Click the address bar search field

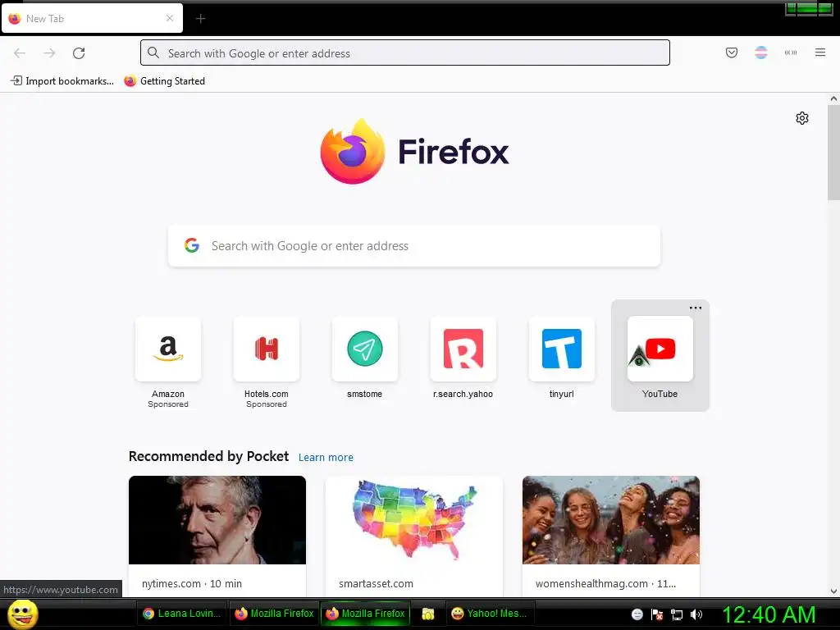pos(405,53)
